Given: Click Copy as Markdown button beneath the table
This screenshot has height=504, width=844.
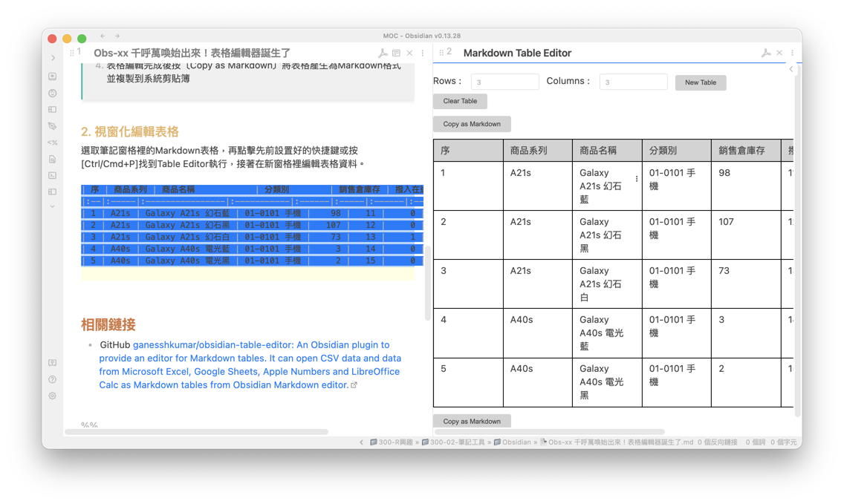Looking at the screenshot, I should pyautogui.click(x=472, y=421).
